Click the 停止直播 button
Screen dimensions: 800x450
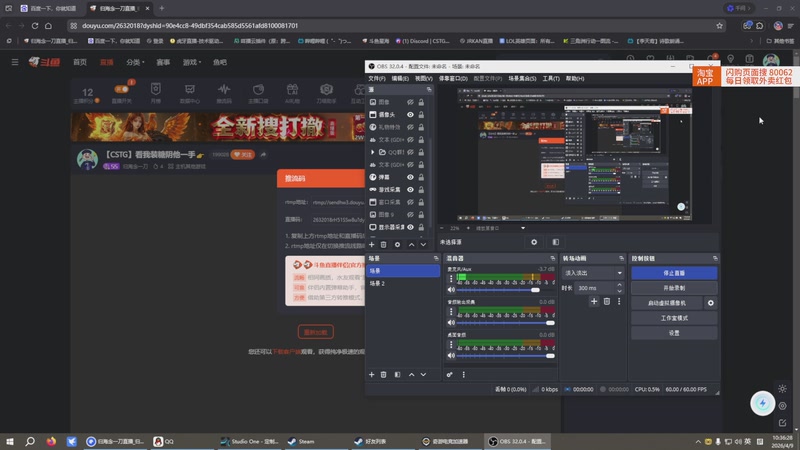click(674, 272)
